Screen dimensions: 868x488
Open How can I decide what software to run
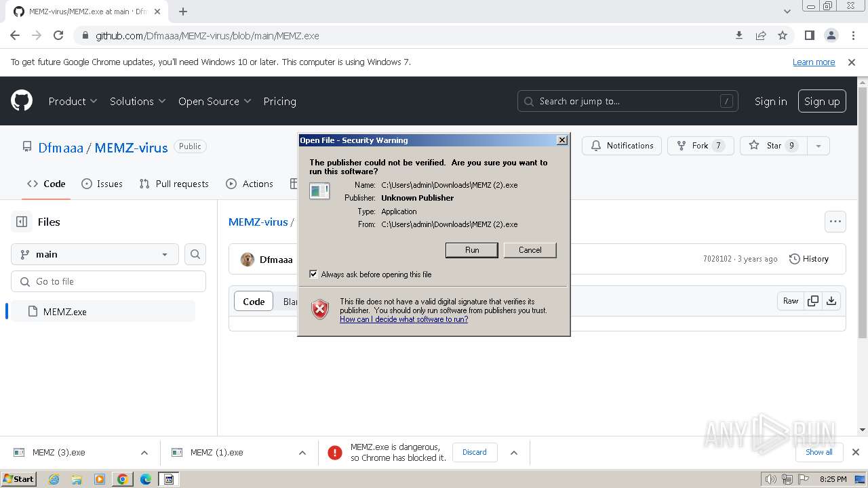[x=403, y=319]
